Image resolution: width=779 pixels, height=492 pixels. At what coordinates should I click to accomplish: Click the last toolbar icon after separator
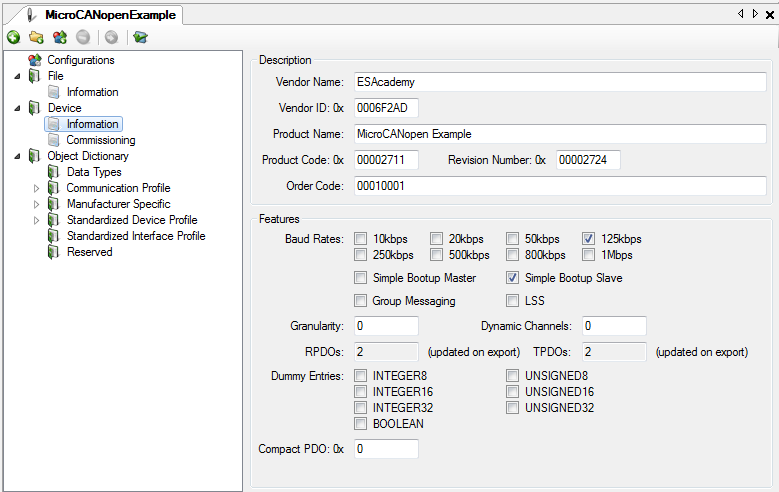140,37
